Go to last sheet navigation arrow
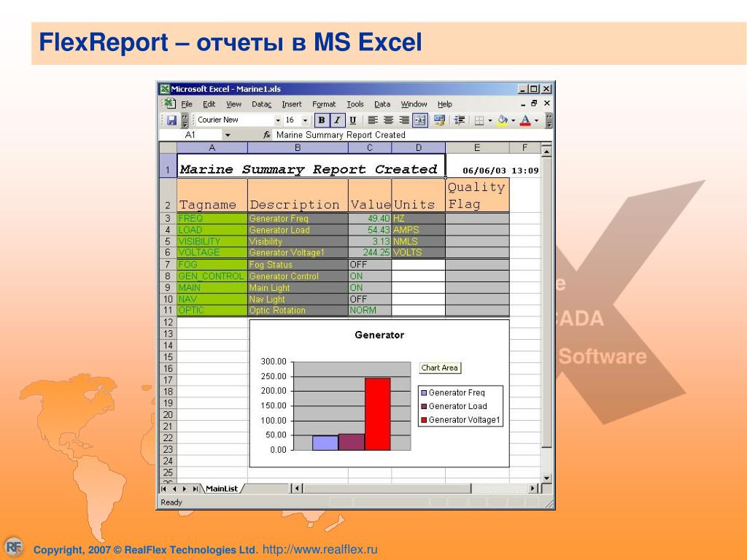 point(196,489)
